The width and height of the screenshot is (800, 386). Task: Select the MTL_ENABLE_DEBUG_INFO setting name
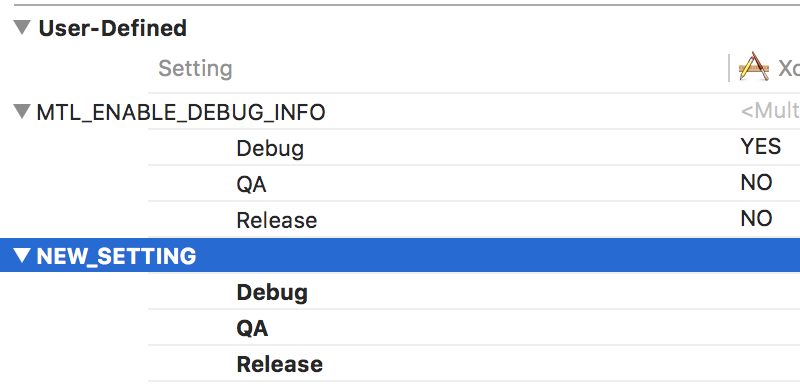tap(181, 112)
